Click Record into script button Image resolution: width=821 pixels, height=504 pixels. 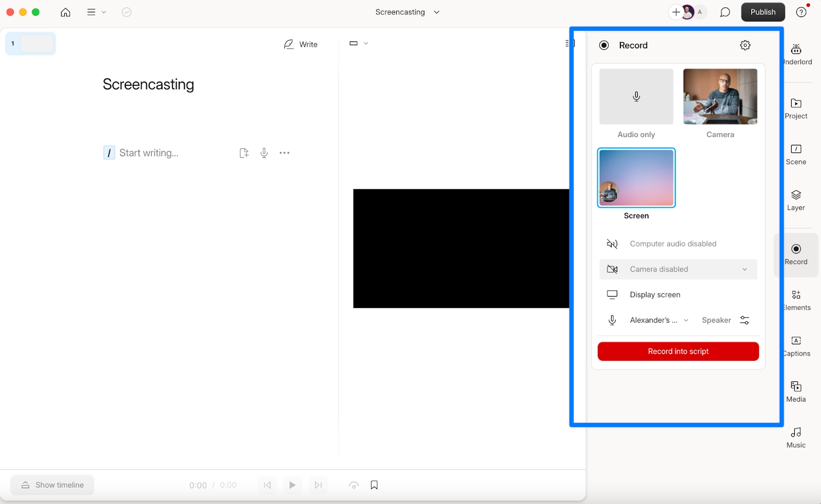coord(678,352)
